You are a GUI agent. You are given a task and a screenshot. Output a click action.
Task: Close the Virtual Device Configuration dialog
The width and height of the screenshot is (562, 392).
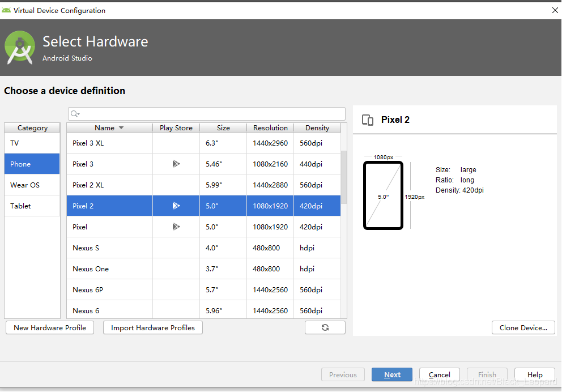pyautogui.click(x=555, y=10)
